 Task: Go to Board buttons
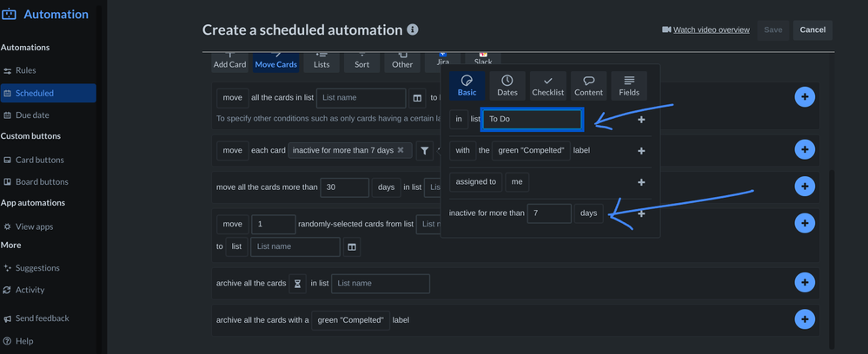(42, 181)
